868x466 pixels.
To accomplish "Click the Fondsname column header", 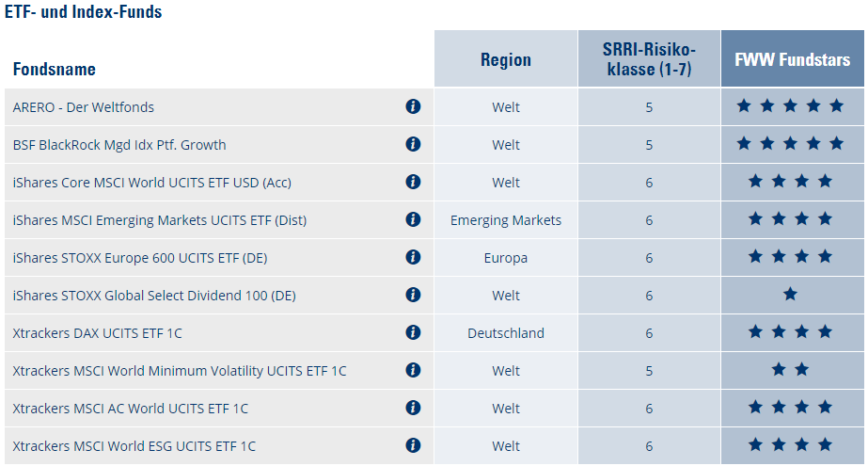I will [55, 69].
